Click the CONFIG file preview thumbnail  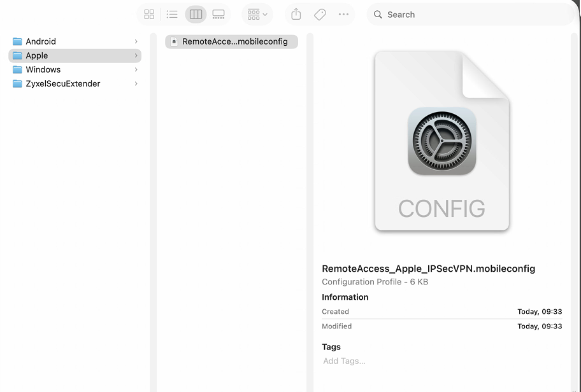tap(441, 141)
